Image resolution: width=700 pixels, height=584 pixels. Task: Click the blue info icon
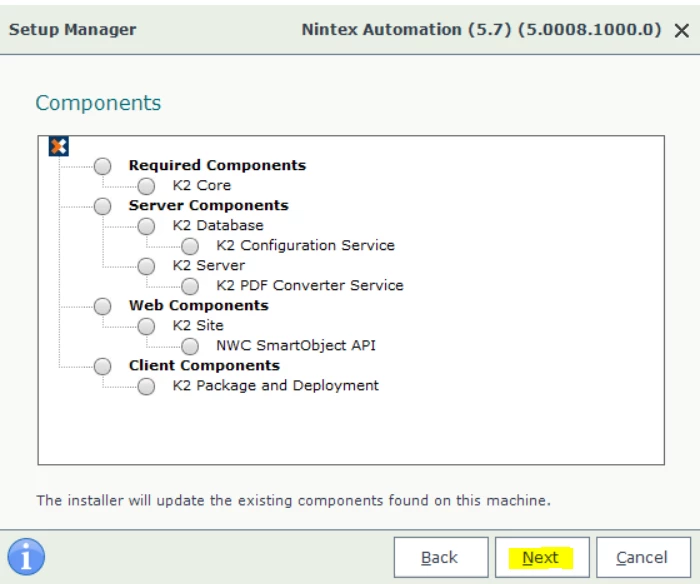click(27, 557)
